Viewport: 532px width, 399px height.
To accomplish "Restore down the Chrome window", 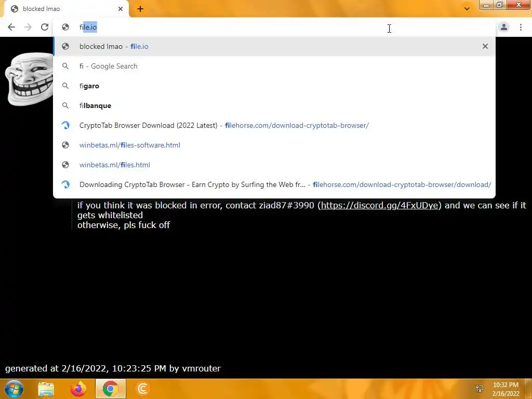I will click(x=499, y=5).
